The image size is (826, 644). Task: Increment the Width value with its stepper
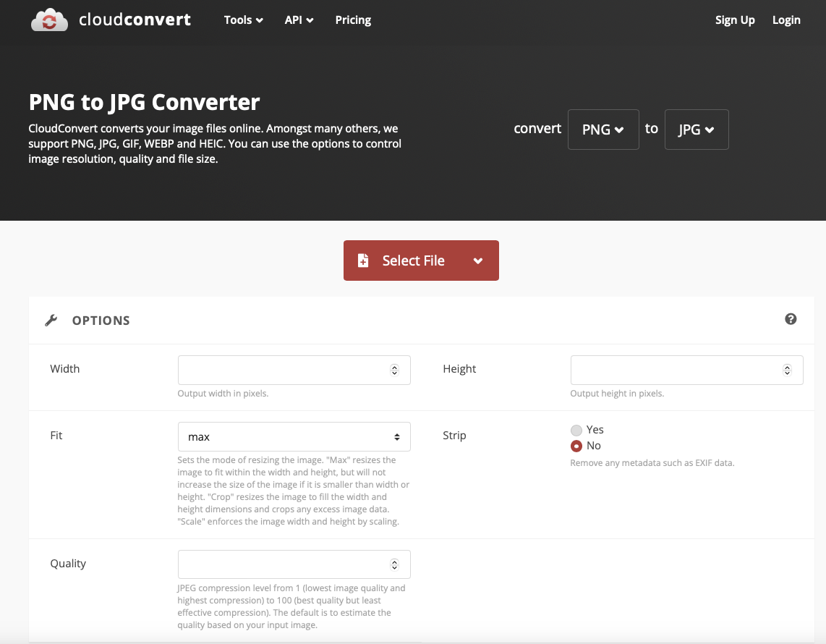394,365
